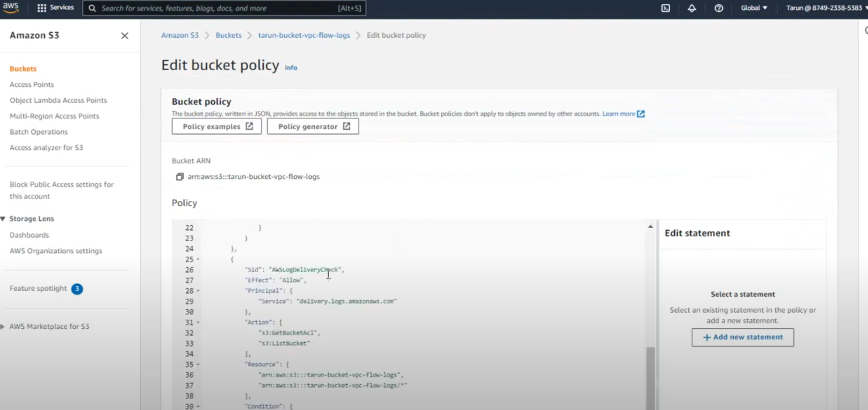
Task: Open Object Lambda Access Points
Action: [58, 101]
